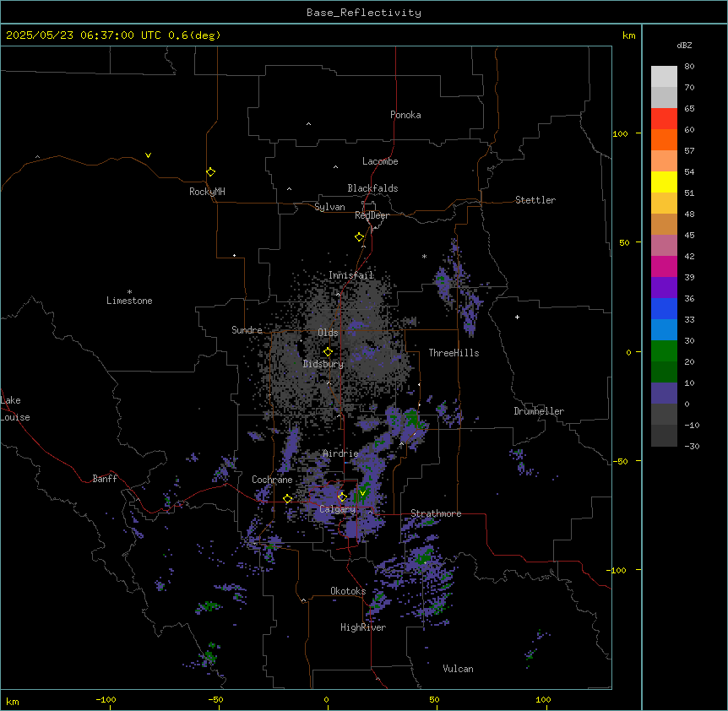This screenshot has height=711, width=728.
Task: Select the Drumheller label
Action: pyautogui.click(x=539, y=411)
